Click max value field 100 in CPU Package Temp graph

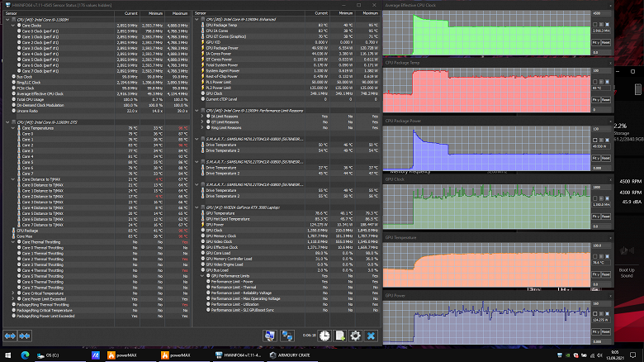pyautogui.click(x=601, y=71)
